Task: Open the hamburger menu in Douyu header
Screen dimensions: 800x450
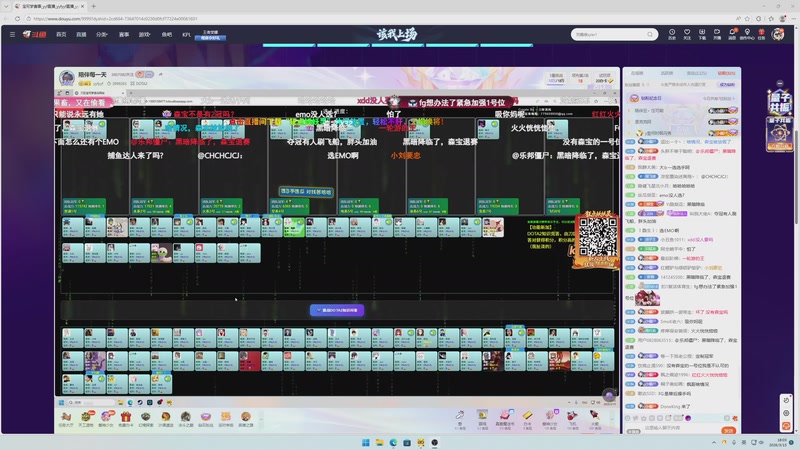Action: coord(12,34)
